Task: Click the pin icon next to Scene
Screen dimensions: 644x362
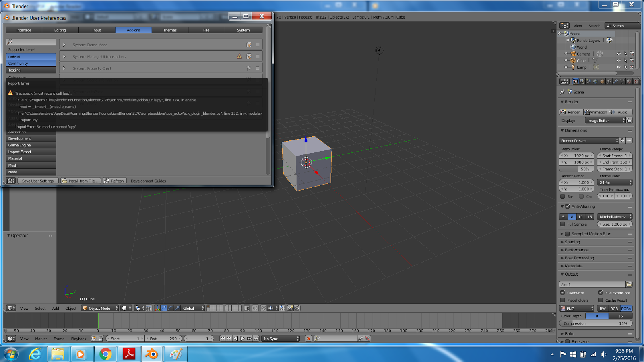Action: pos(562,92)
